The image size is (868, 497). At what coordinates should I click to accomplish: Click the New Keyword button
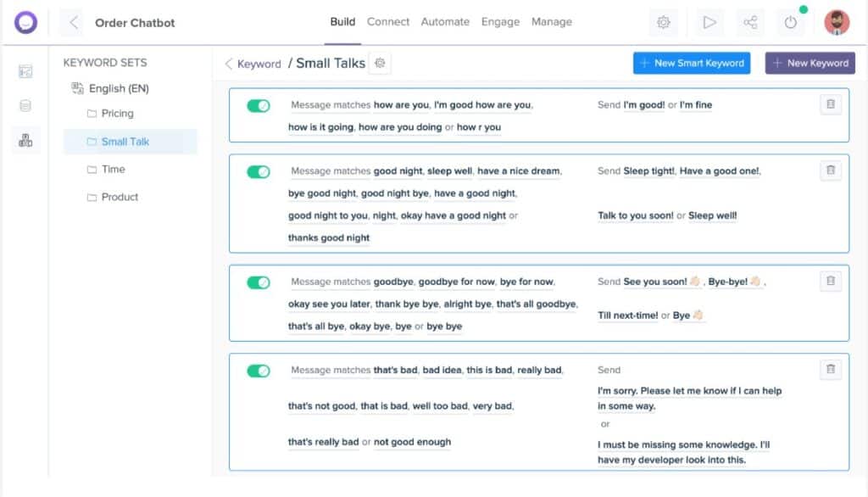click(x=810, y=63)
